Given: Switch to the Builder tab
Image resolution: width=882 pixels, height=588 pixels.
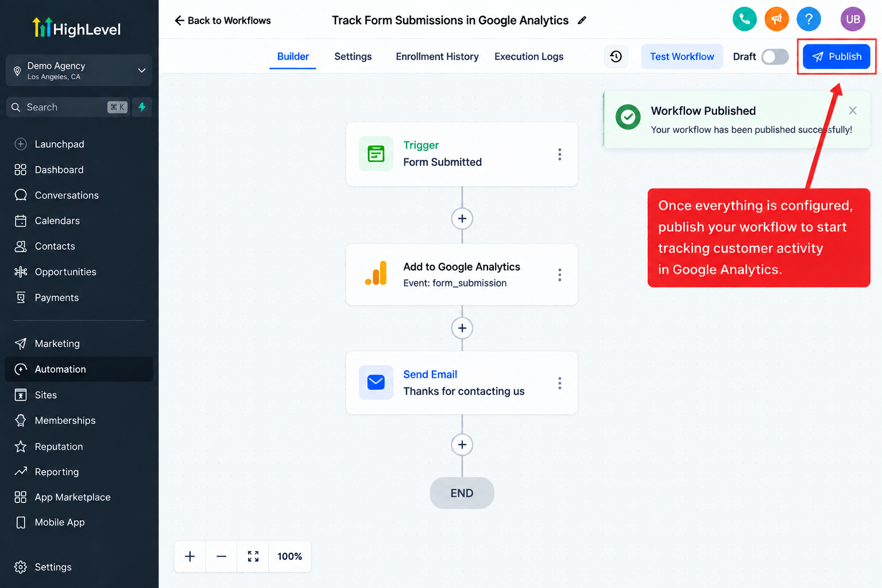Looking at the screenshot, I should click(293, 56).
